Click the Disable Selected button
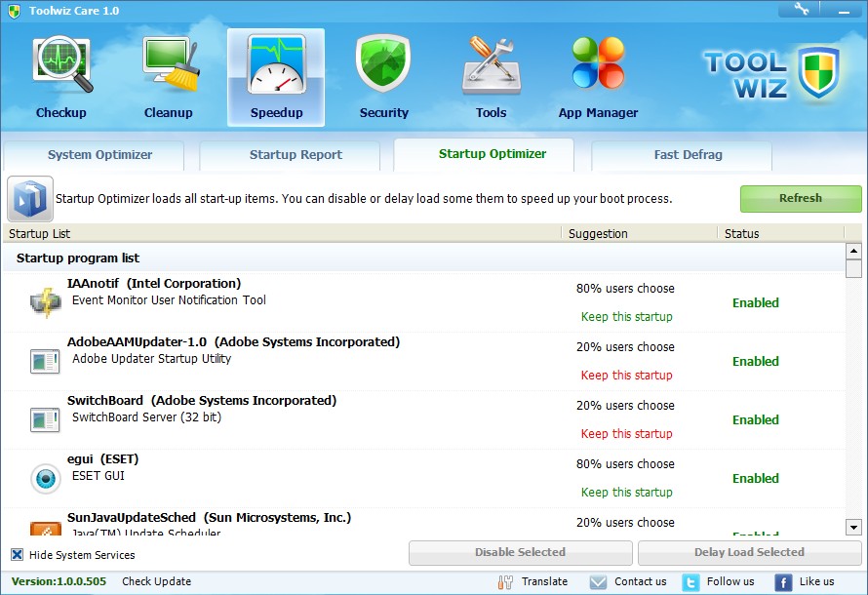The width and height of the screenshot is (868, 595). (521, 552)
